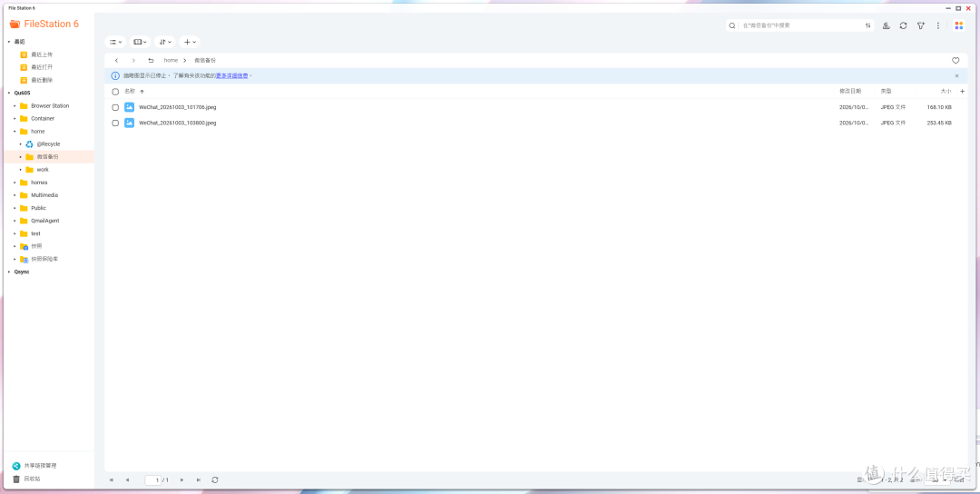This screenshot has height=494, width=980.
Task: Open the browsing mode (list view) dropdown
Action: [115, 42]
